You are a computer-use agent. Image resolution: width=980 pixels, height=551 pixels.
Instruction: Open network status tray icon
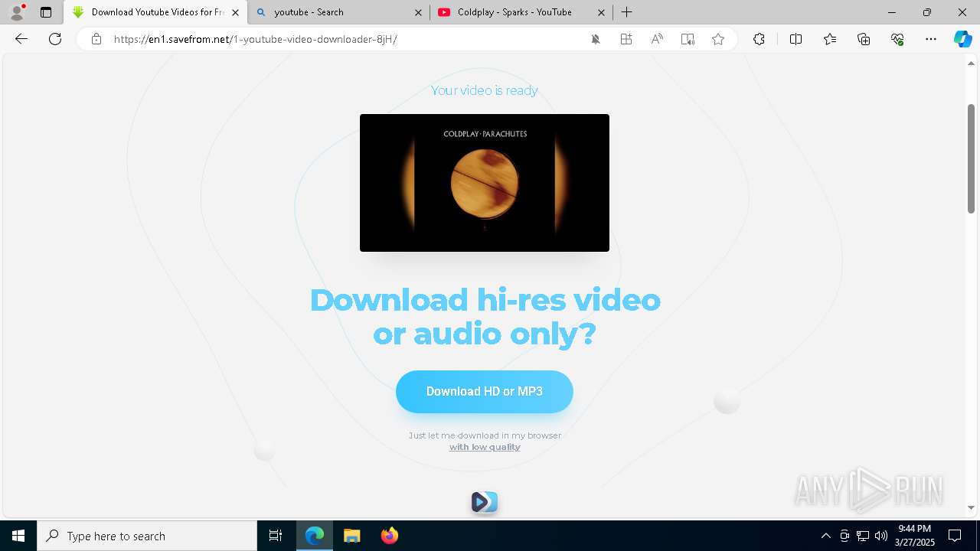click(x=863, y=536)
